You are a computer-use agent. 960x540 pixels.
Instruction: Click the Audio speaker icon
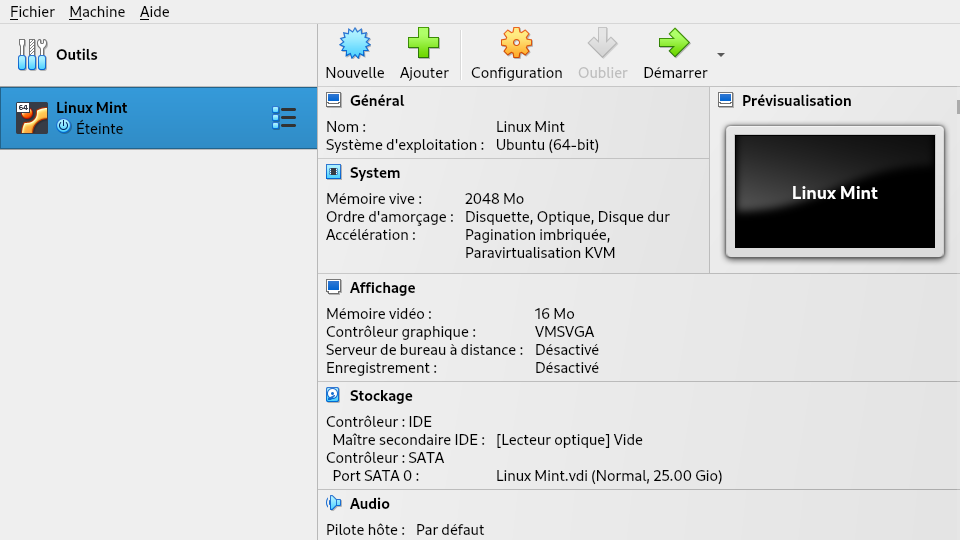pyautogui.click(x=334, y=503)
